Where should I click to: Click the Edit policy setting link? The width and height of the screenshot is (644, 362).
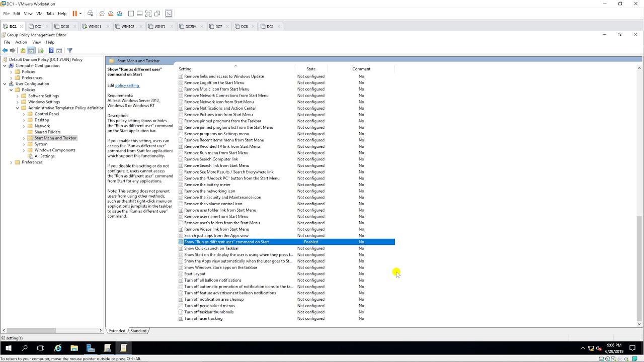click(x=127, y=85)
